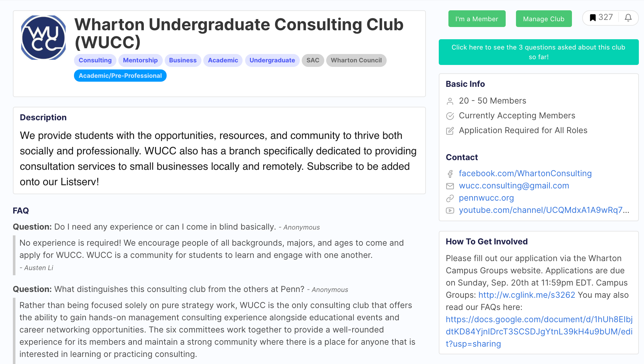Viewport: 644px width, 364px height.
Task: Toggle the notification bell for this club
Action: point(628,18)
